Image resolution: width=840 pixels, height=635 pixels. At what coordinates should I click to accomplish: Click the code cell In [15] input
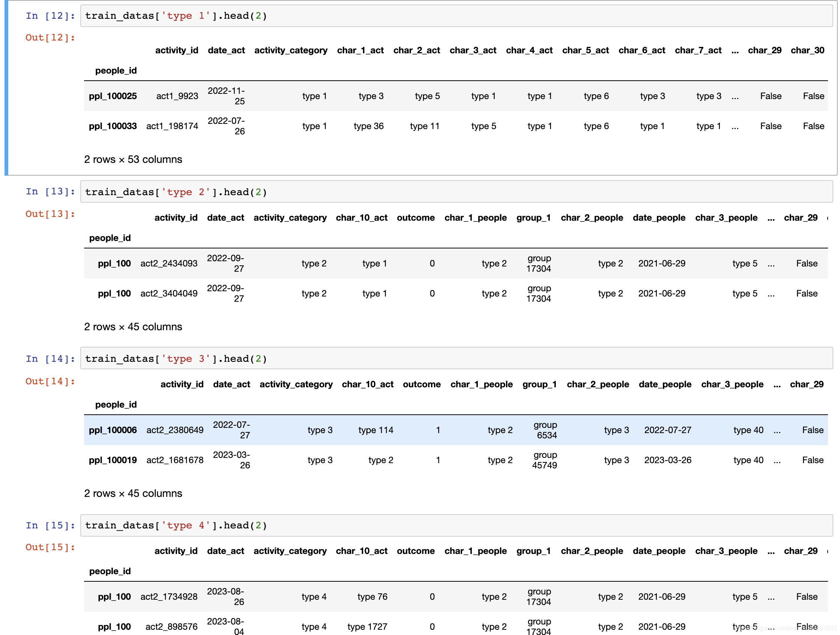click(x=456, y=525)
